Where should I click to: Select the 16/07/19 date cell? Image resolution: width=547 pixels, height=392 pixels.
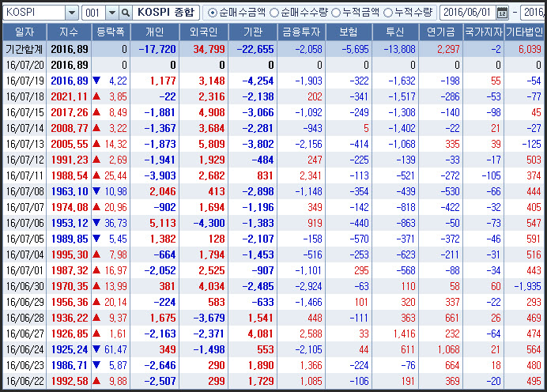click(x=25, y=81)
